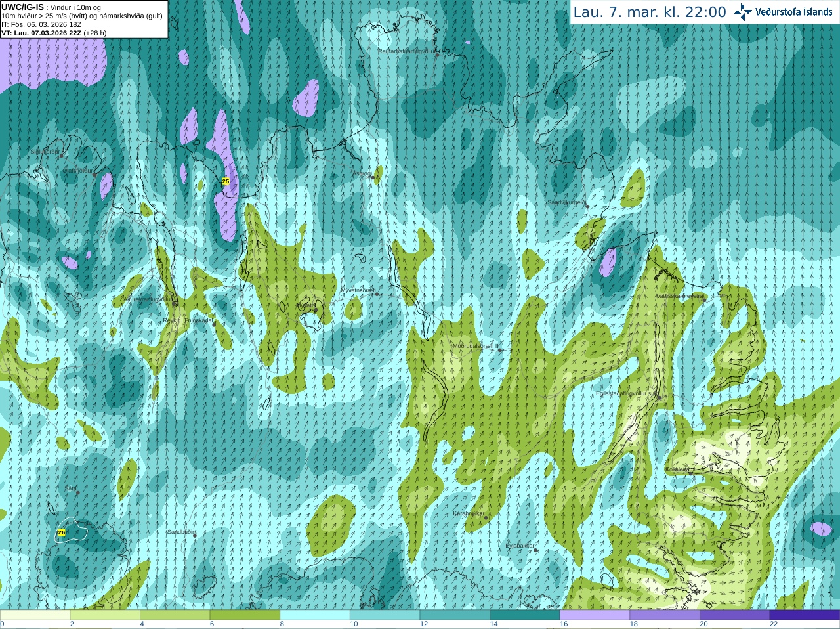Screen dimensions: 840x629
Task: Click the Sáta station dot
Action: pyautogui.click(x=77, y=492)
